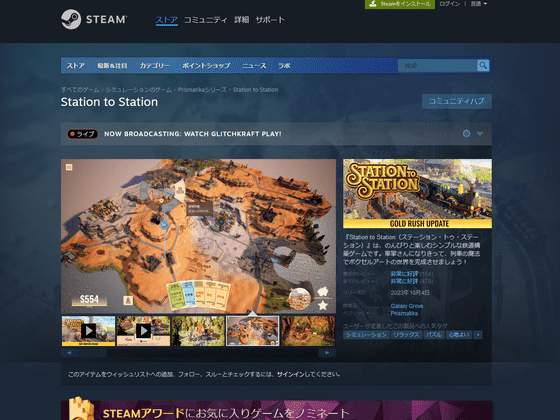
Task: Select the fifth orange screenshot thumbnail
Action: pyautogui.click(x=308, y=331)
